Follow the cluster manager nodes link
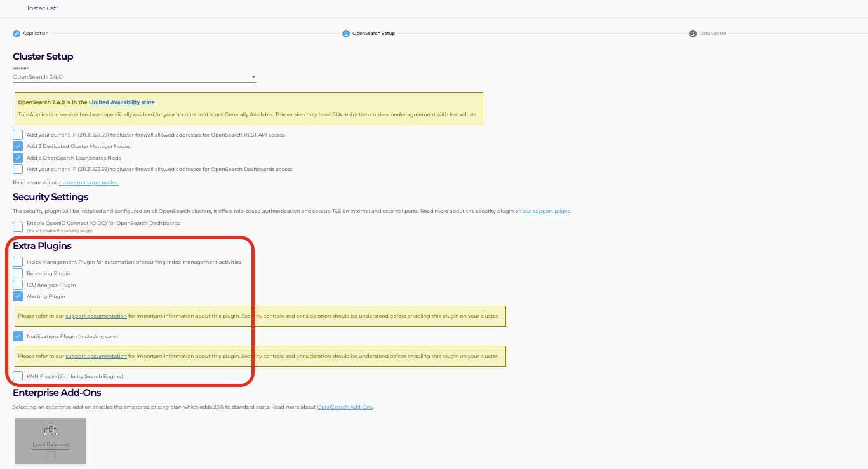Screen dimensions: 868x469 tap(88, 182)
